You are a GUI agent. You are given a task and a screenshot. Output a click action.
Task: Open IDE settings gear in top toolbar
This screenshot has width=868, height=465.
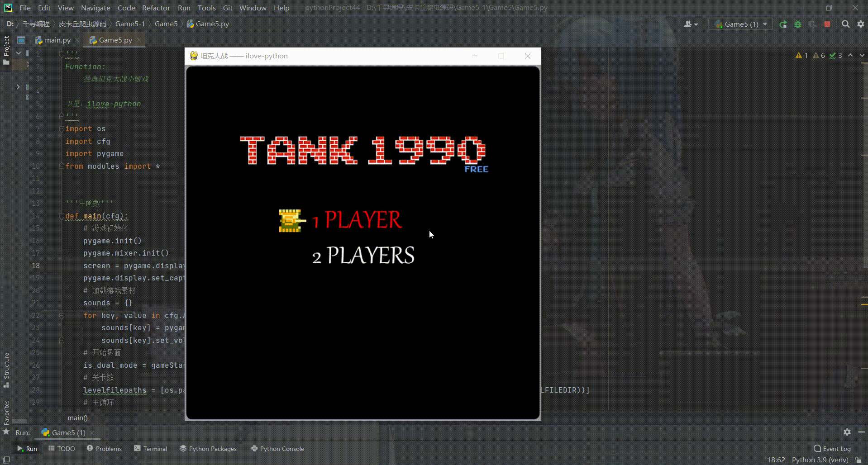click(861, 24)
